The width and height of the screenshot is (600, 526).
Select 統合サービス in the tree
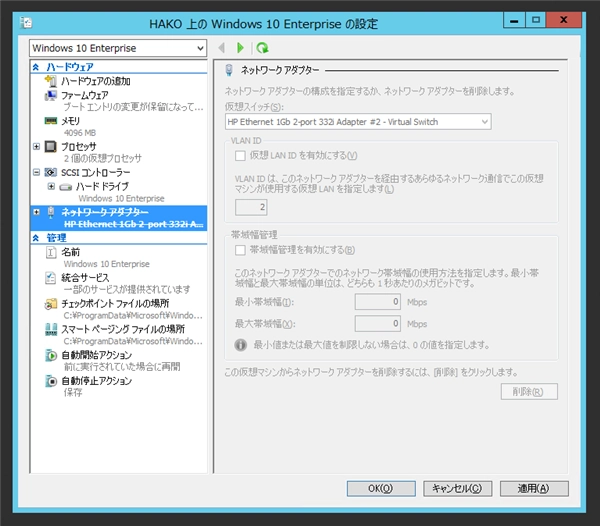pyautogui.click(x=85, y=278)
